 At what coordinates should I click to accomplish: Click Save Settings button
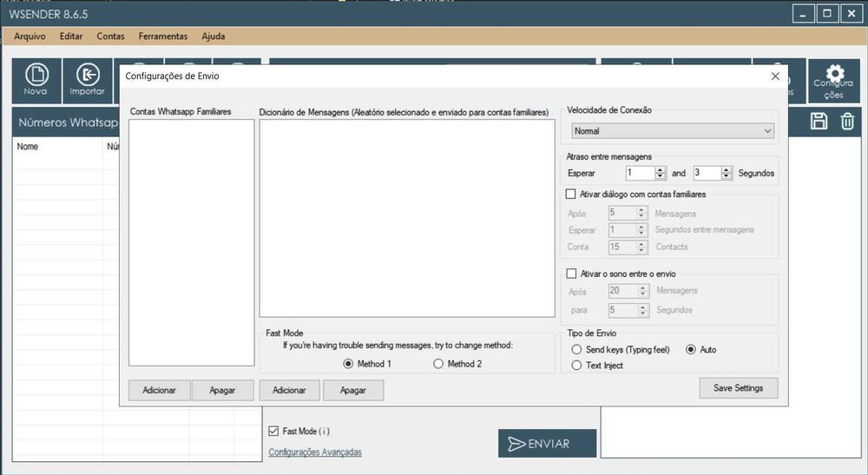pyautogui.click(x=739, y=388)
